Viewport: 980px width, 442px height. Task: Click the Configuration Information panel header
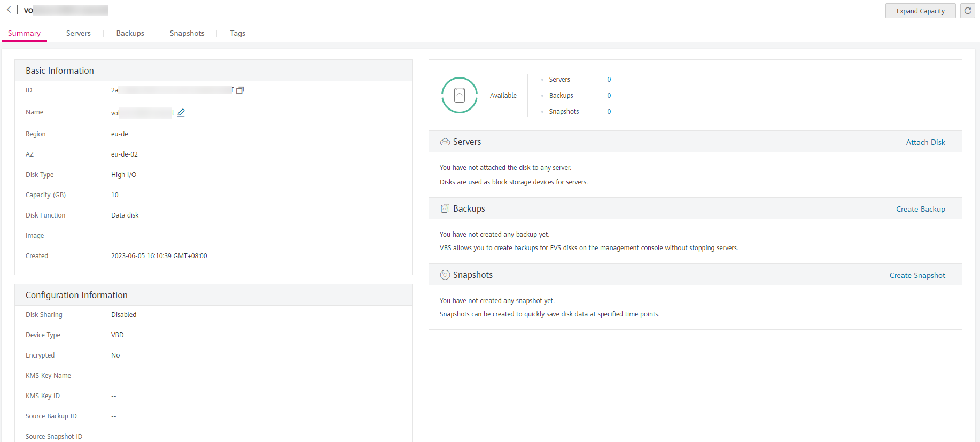213,295
